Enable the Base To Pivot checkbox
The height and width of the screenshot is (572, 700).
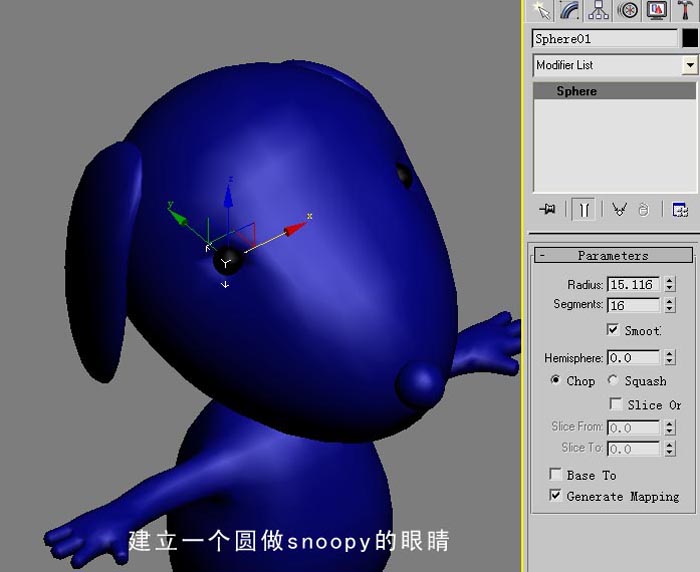tap(556, 474)
